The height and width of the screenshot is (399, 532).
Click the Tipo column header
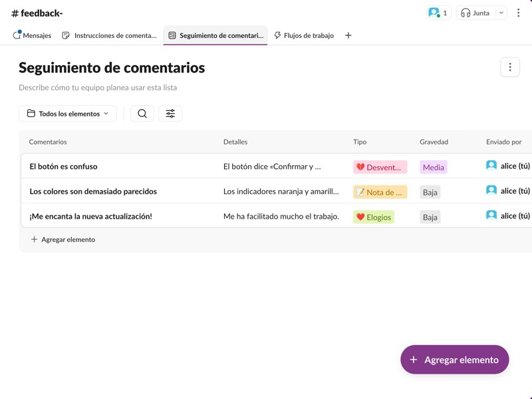[360, 142]
